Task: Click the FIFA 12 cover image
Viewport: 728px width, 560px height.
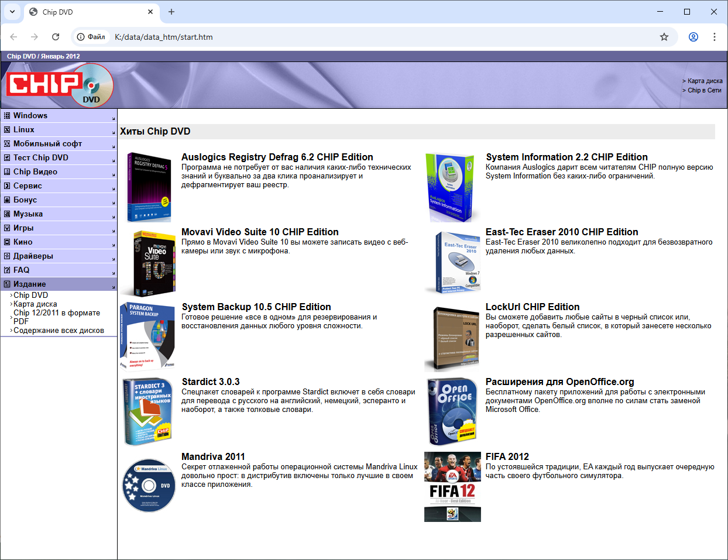Action: click(452, 487)
